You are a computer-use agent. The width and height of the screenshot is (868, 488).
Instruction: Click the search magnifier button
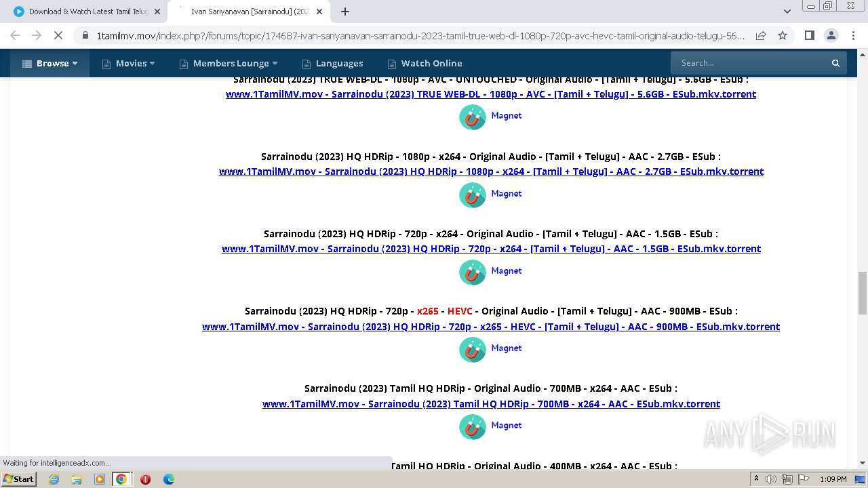pos(835,63)
